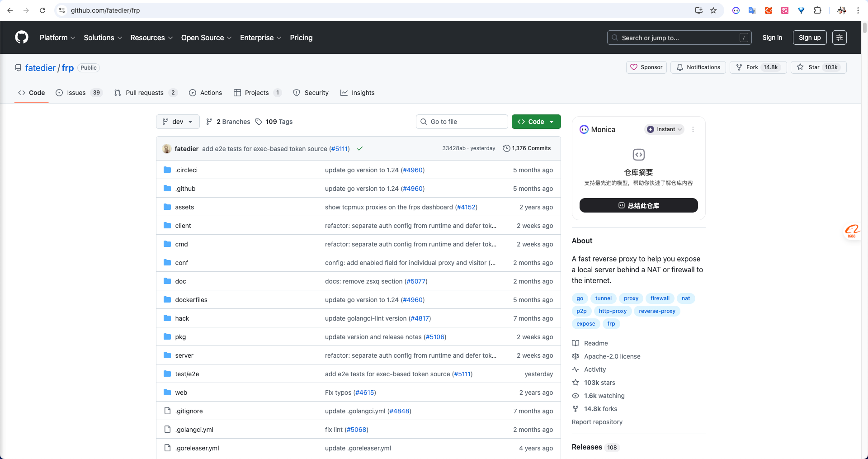Open the assets folder
This screenshot has height=459, width=868.
[184, 207]
